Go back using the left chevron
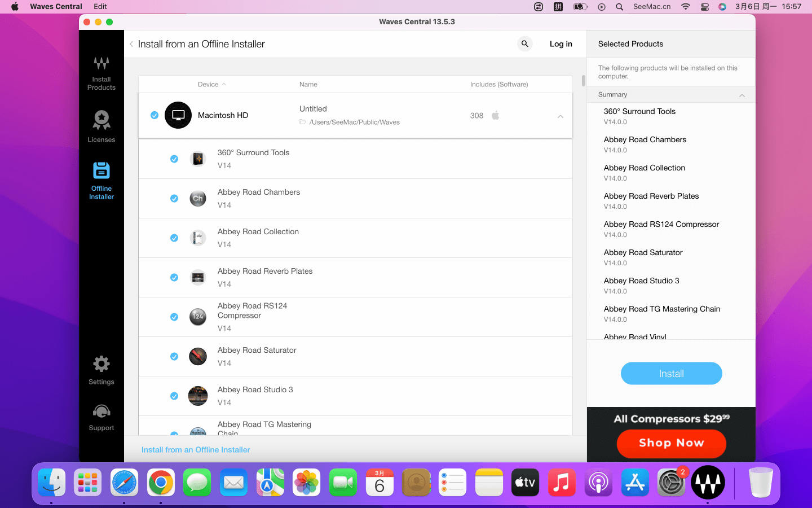Screen dimensions: 812x508 [131, 44]
